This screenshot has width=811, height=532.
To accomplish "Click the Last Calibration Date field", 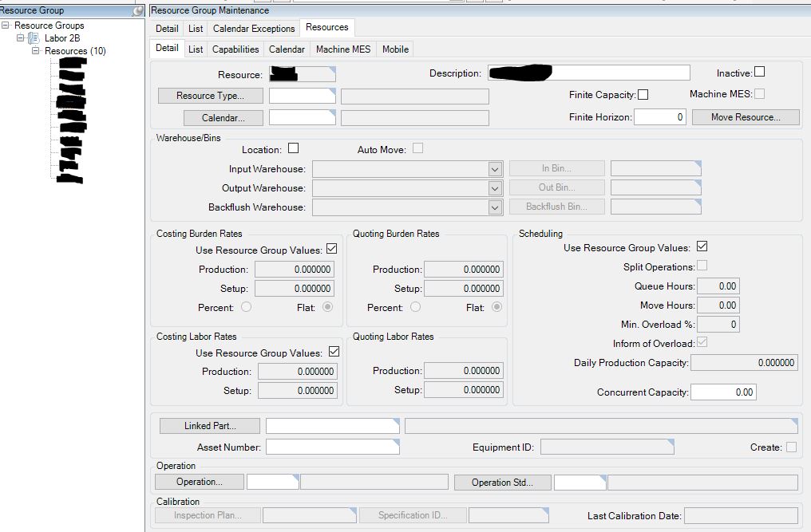I will pos(742,515).
